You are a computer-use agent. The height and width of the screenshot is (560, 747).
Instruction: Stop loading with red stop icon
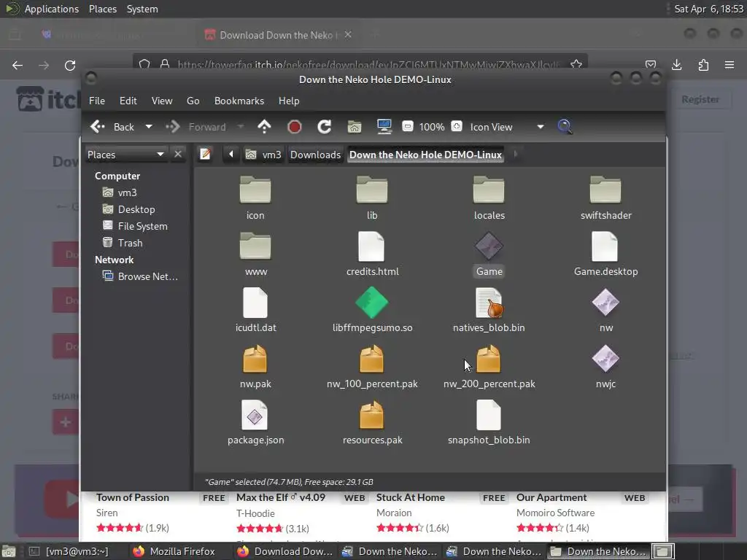295,127
